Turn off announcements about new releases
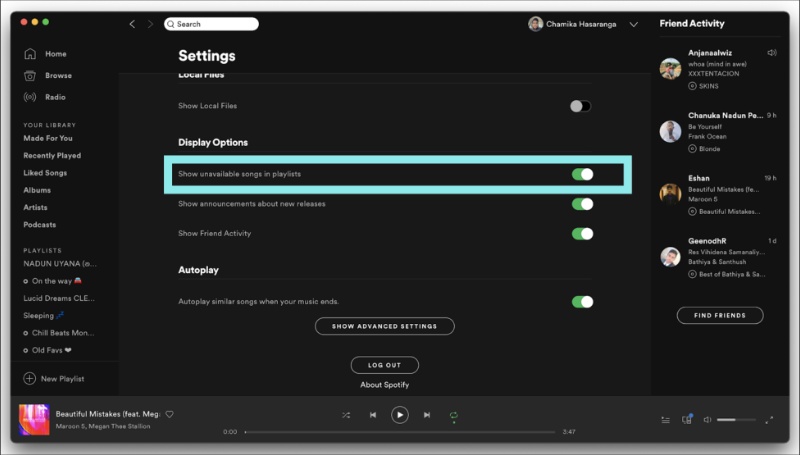This screenshot has width=800, height=455. (x=582, y=204)
